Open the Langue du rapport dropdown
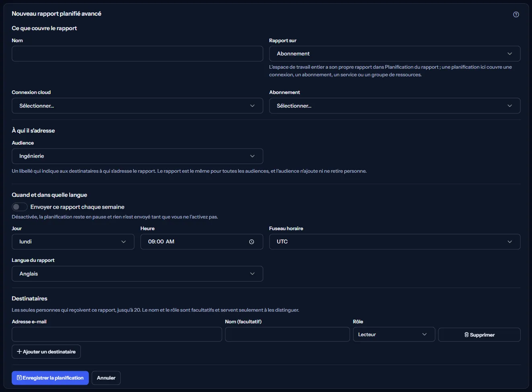 coord(137,274)
